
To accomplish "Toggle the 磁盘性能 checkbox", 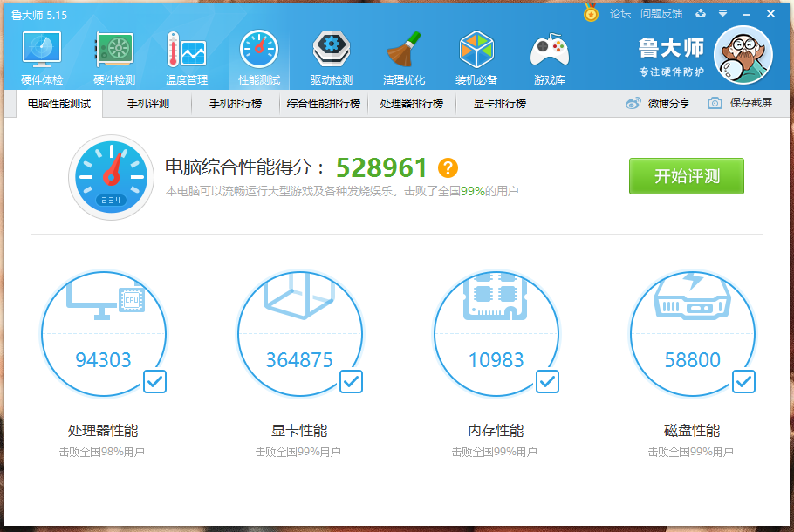I will 744,382.
